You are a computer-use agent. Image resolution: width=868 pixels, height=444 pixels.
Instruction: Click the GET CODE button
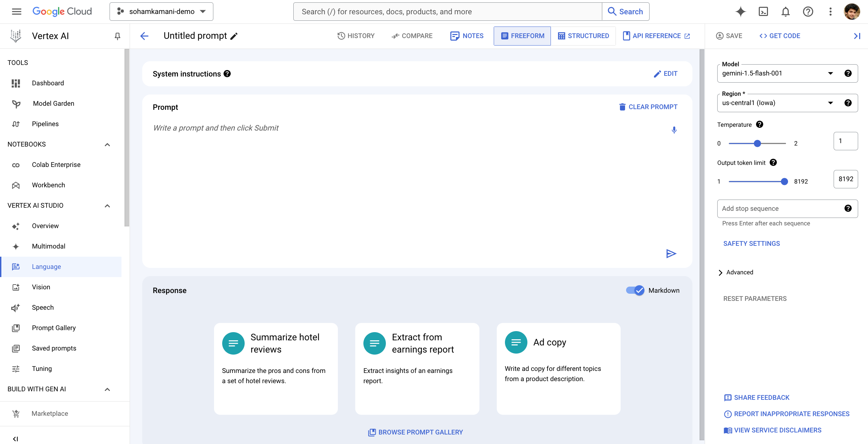point(780,36)
